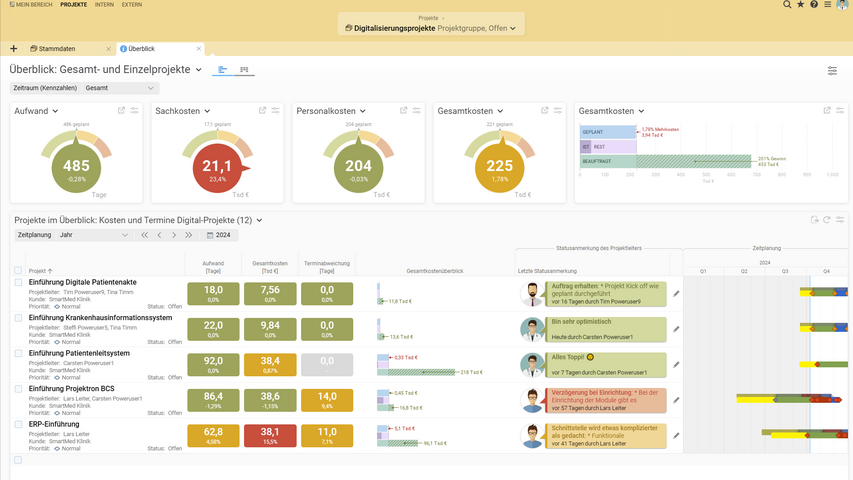Open the search magnifier in top bar
The width and height of the screenshot is (853, 480).
pyautogui.click(x=788, y=5)
